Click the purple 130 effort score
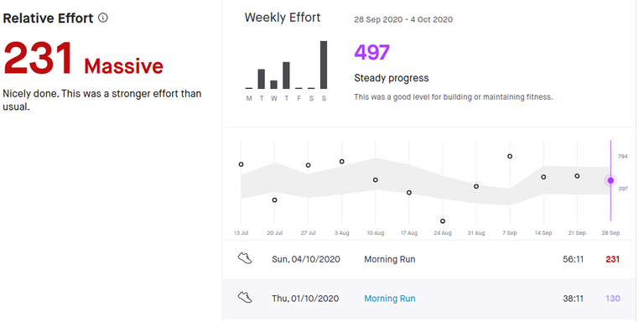The height and width of the screenshot is (322, 644). point(612,299)
